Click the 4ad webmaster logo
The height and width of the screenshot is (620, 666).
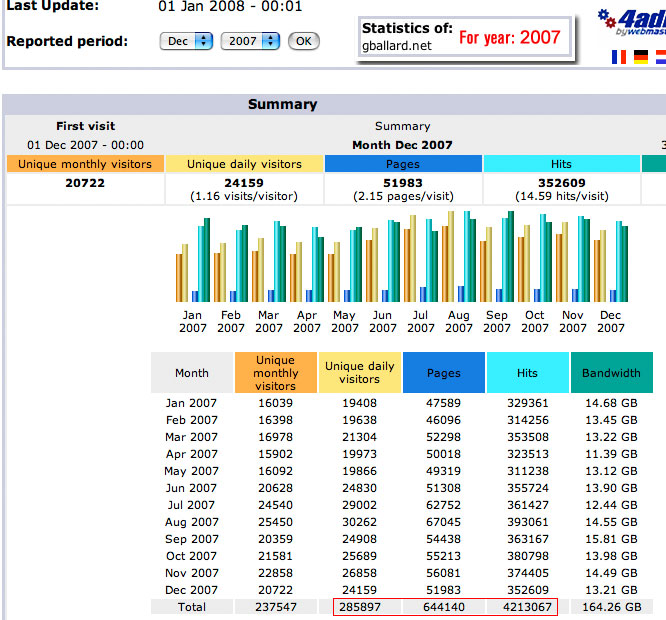point(632,23)
